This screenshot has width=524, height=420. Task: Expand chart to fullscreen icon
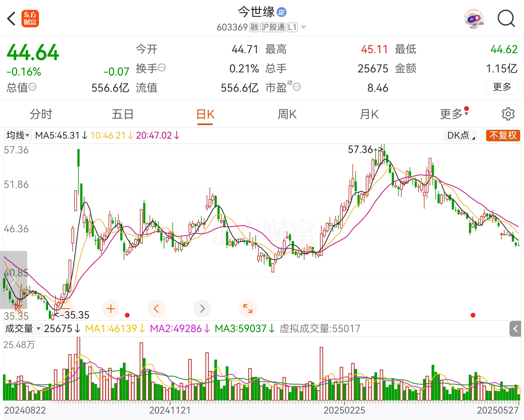coord(248,309)
